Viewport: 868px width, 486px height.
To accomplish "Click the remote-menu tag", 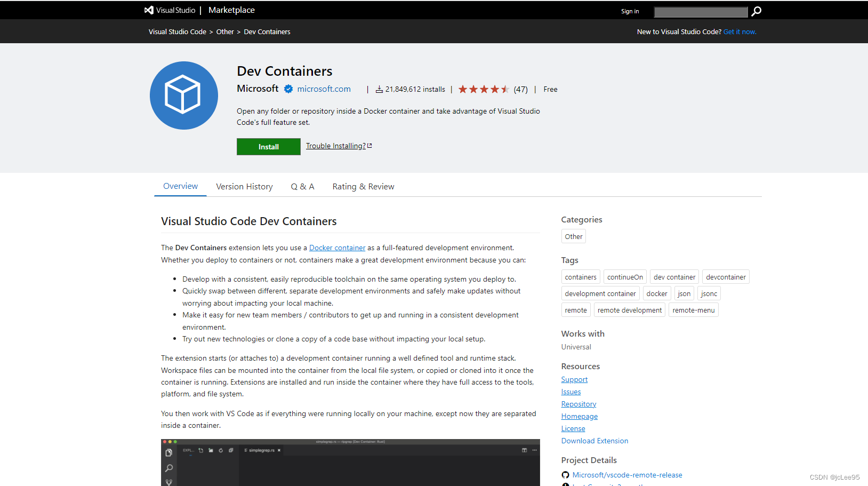I will click(x=694, y=310).
